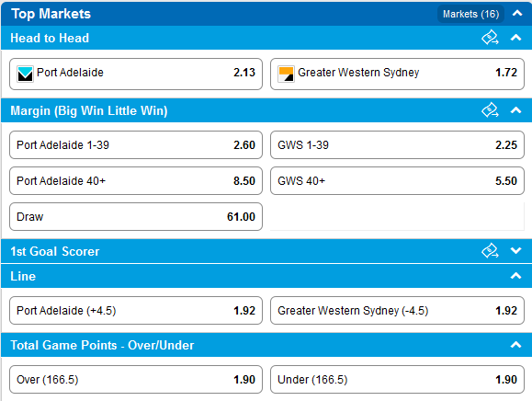The width and height of the screenshot is (532, 401).
Task: Collapse the Top Markets panel chevron
Action: [x=517, y=13]
